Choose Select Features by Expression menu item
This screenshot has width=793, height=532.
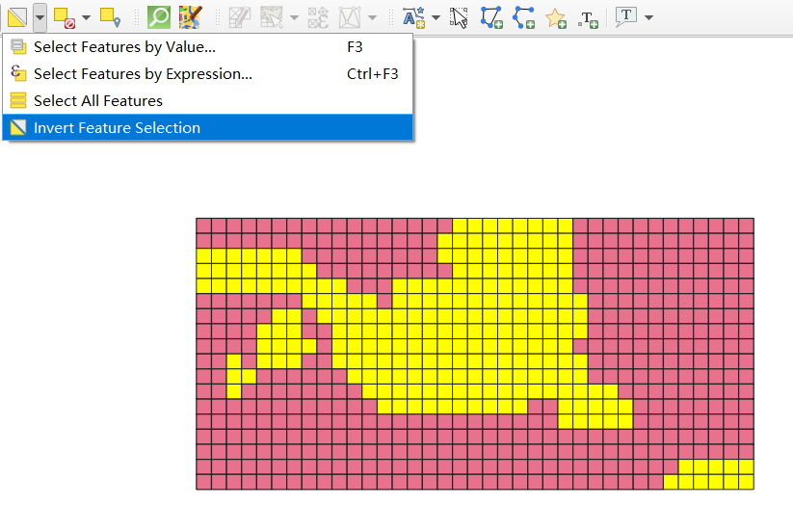(207, 74)
